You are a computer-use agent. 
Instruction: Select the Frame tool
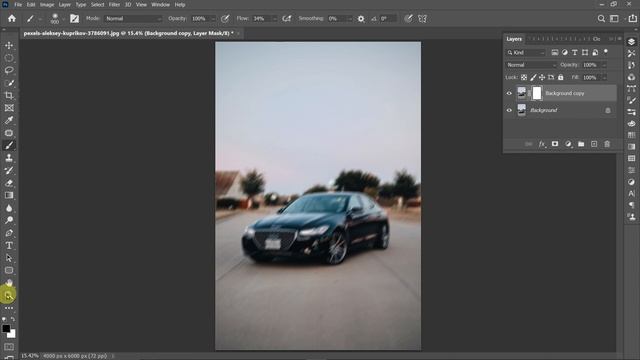tap(9, 108)
